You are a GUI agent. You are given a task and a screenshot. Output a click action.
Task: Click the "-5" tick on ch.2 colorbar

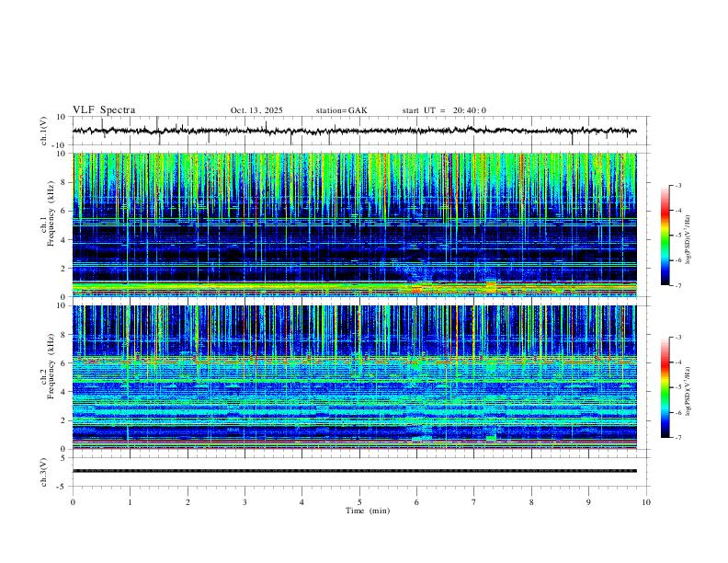pyautogui.click(x=677, y=387)
